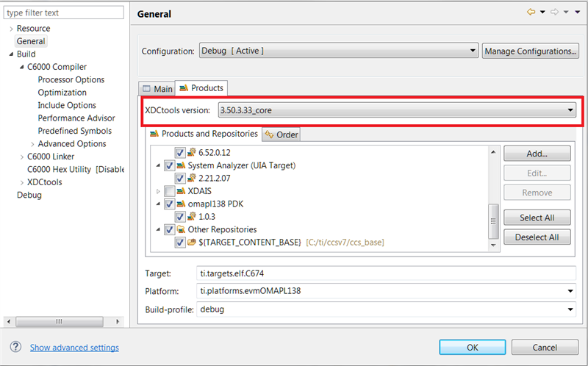Click the System Analyzer product icon
This screenshot has width=588, height=366.
point(181,165)
